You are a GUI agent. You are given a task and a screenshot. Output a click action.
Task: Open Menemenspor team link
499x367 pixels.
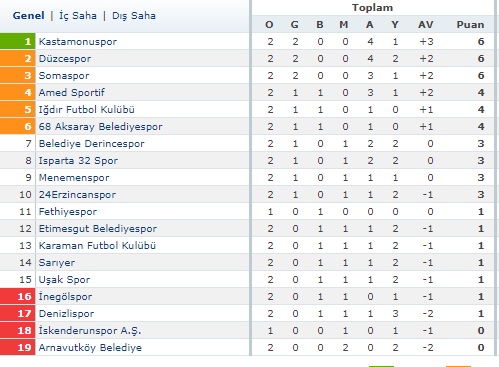[x=74, y=178]
